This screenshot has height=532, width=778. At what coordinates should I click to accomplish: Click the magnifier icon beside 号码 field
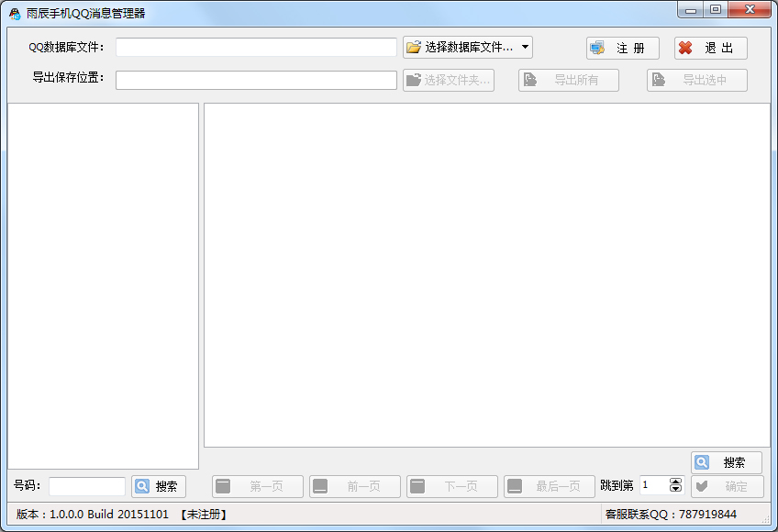[143, 486]
